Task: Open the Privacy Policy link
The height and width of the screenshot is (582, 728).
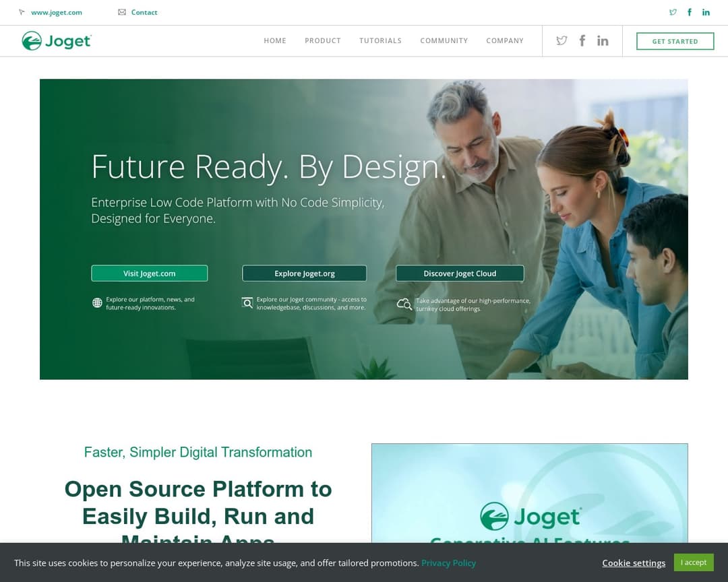Action: (x=448, y=563)
